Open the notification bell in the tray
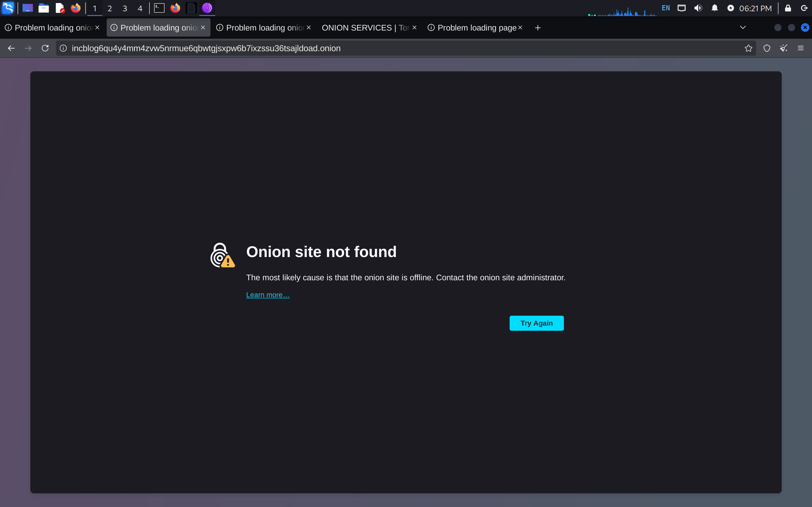This screenshot has height=507, width=812. click(714, 8)
